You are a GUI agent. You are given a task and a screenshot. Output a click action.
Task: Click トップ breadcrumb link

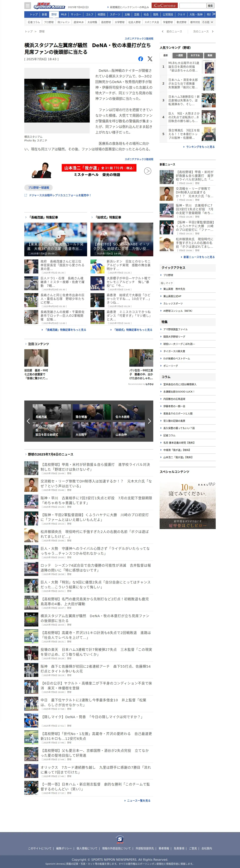pos(29,31)
